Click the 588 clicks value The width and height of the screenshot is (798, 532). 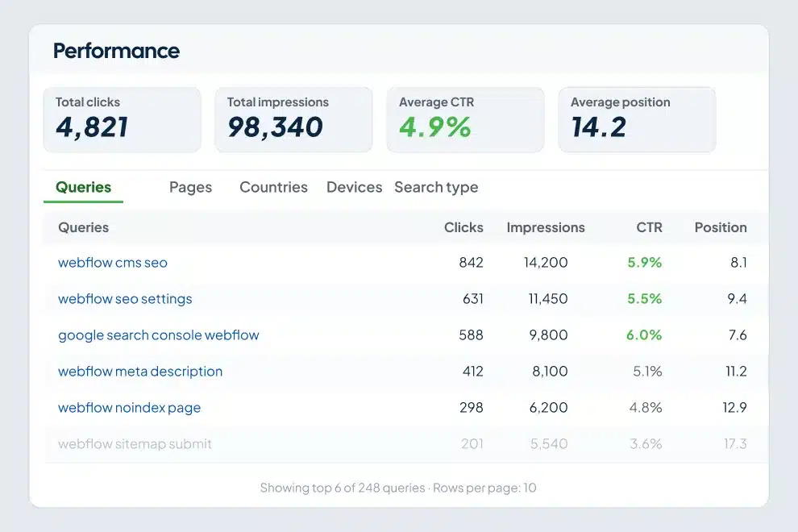[471, 335]
